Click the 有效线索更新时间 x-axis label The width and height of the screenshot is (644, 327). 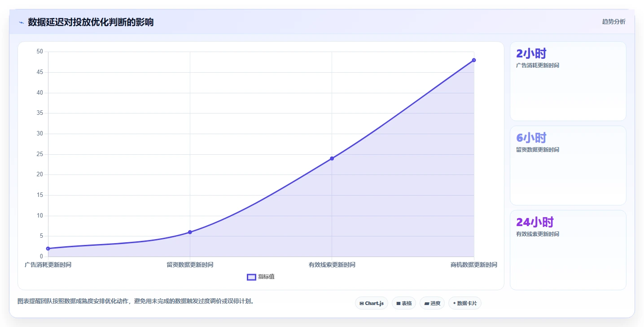click(x=332, y=265)
